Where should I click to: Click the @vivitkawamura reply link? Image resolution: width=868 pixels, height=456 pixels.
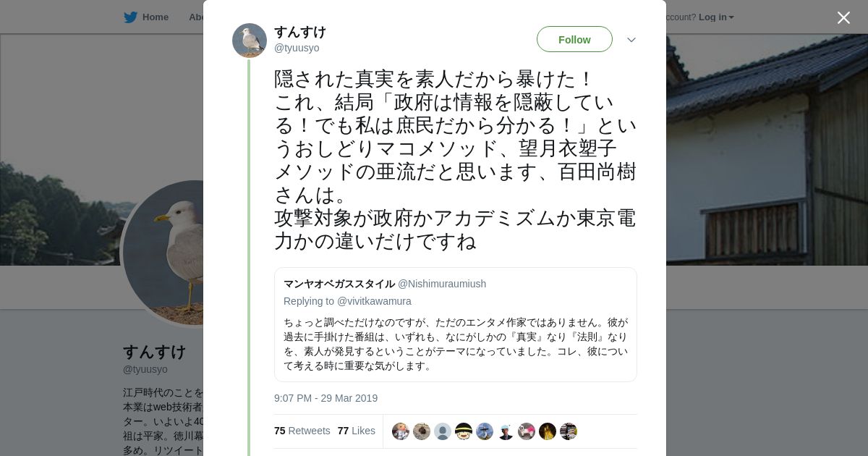click(374, 301)
